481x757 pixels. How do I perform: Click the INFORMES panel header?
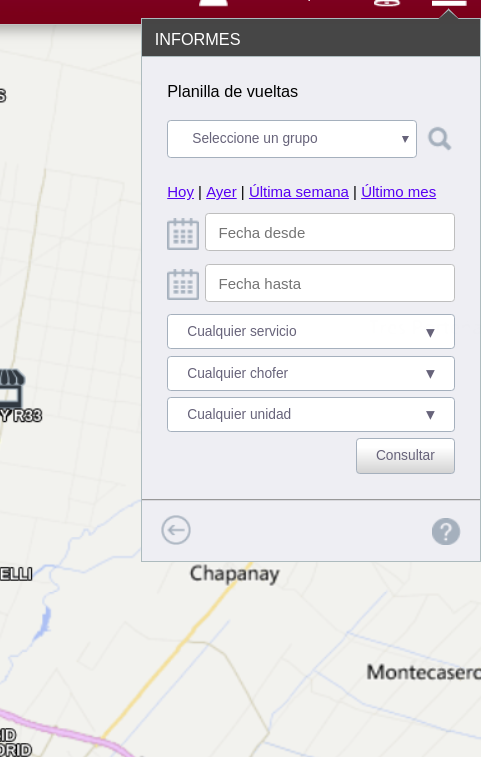[x=311, y=38]
